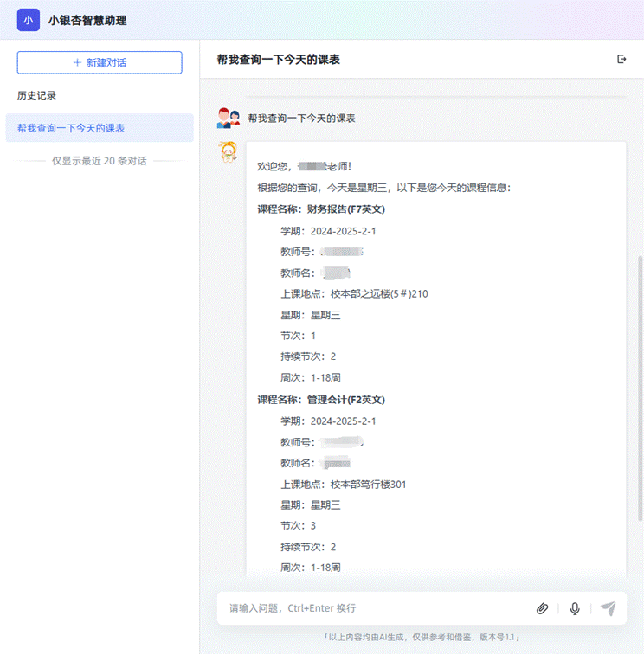Click the exit icon in chat header
This screenshot has width=644, height=655.
(621, 59)
